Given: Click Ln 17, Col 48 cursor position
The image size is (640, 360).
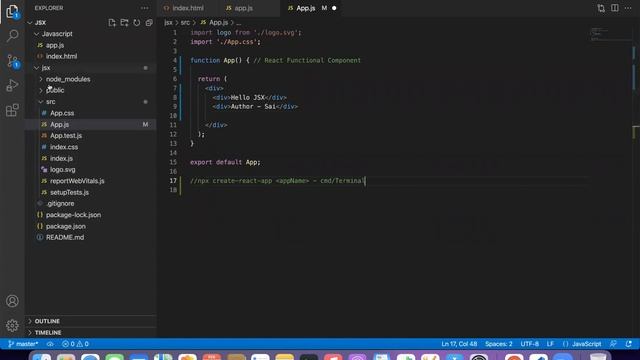Looking at the screenshot, I should point(459,344).
